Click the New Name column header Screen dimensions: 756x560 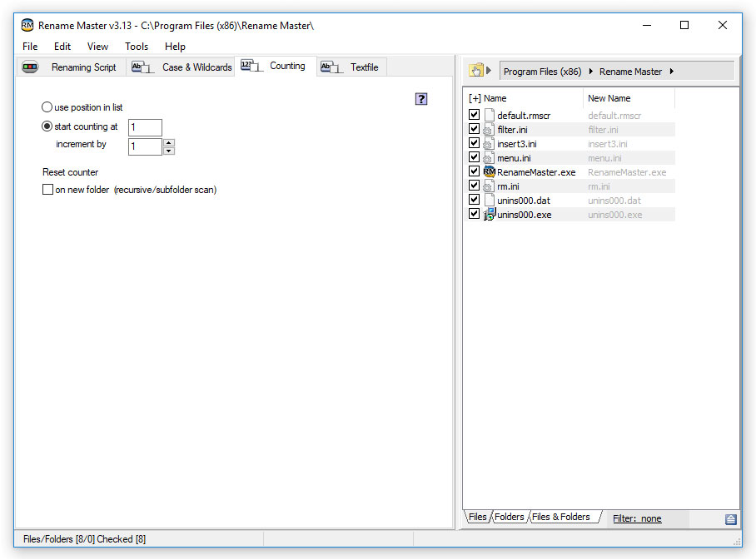pos(609,98)
